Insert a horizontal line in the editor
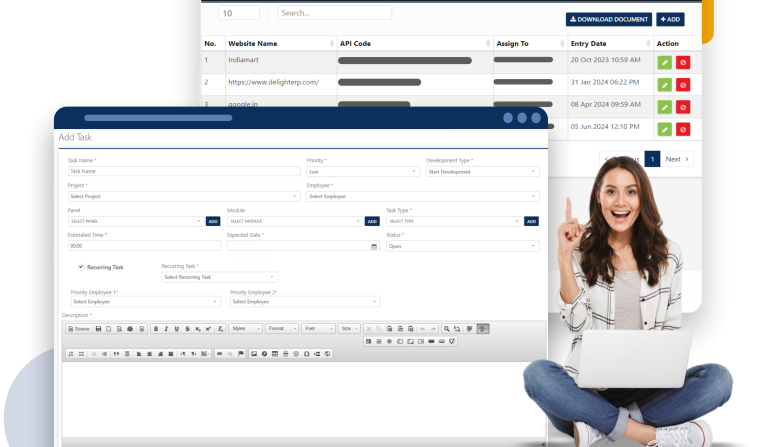The height and width of the screenshot is (447, 770). pyautogui.click(x=285, y=354)
